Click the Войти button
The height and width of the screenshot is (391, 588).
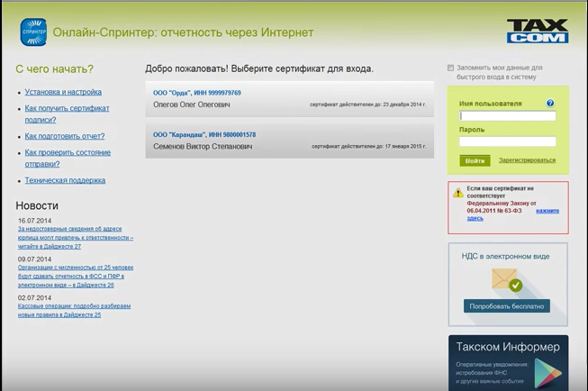pyautogui.click(x=475, y=160)
